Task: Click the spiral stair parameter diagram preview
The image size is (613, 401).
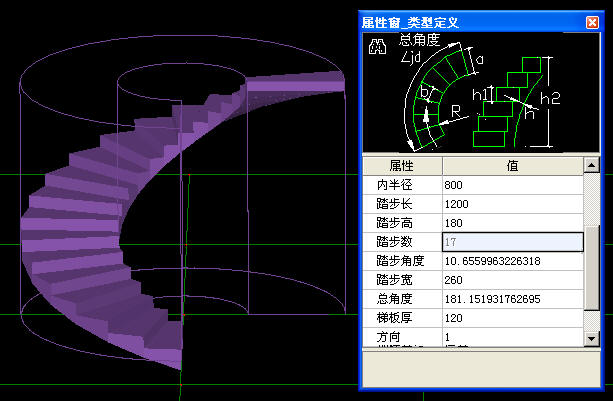Action: click(481, 93)
